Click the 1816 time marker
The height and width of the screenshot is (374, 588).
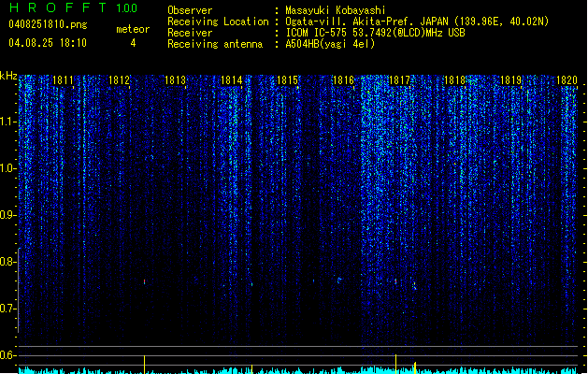point(343,80)
